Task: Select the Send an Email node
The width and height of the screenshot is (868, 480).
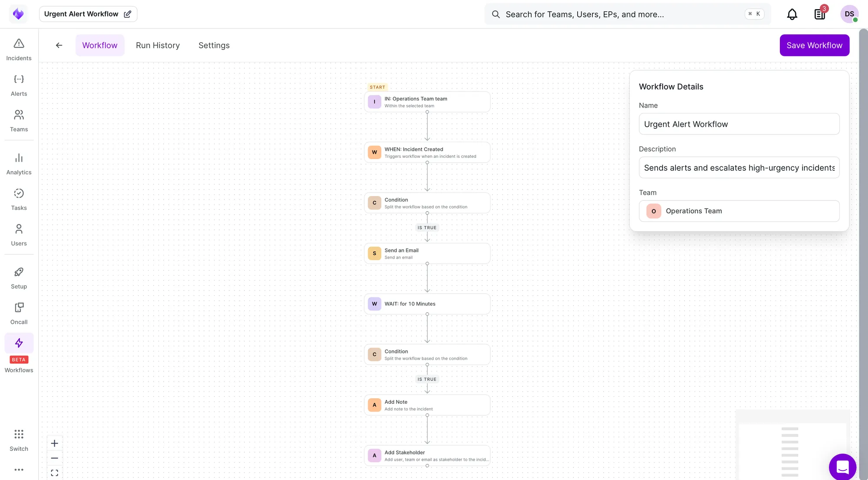Action: point(427,253)
